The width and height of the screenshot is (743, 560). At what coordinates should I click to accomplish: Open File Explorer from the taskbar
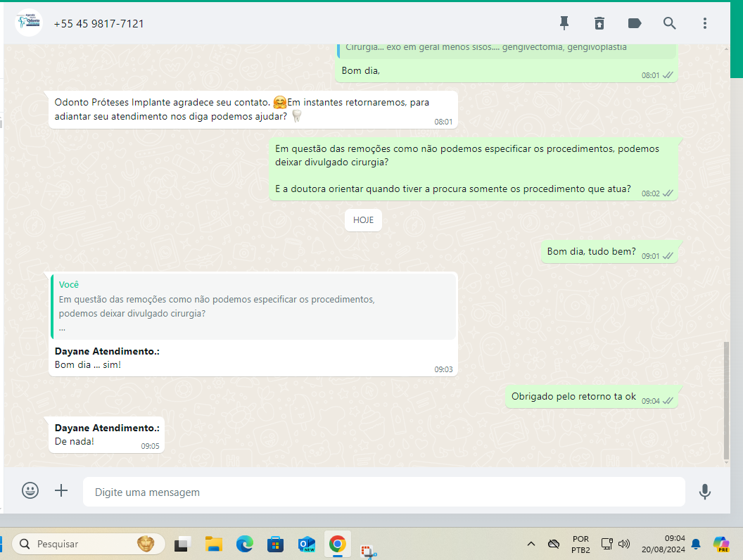[214, 544]
